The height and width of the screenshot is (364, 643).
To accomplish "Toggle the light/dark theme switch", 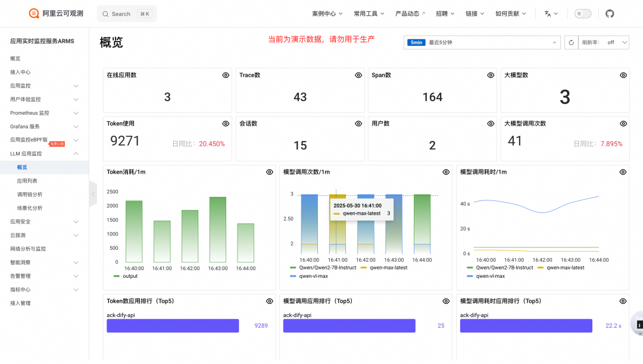I will coord(582,14).
